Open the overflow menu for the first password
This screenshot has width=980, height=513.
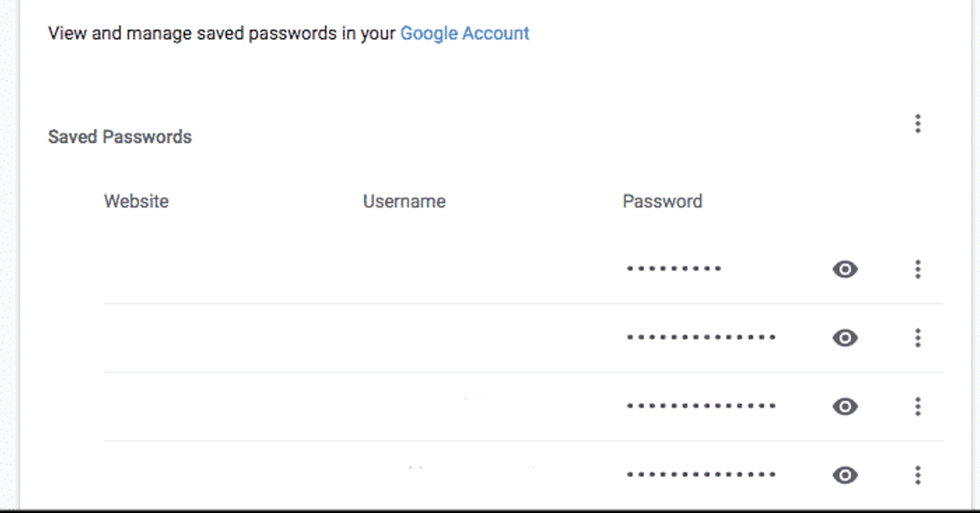pyautogui.click(x=918, y=270)
